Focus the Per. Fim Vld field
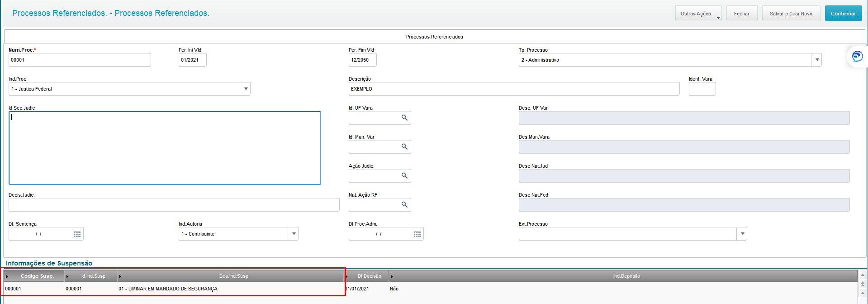 (363, 60)
